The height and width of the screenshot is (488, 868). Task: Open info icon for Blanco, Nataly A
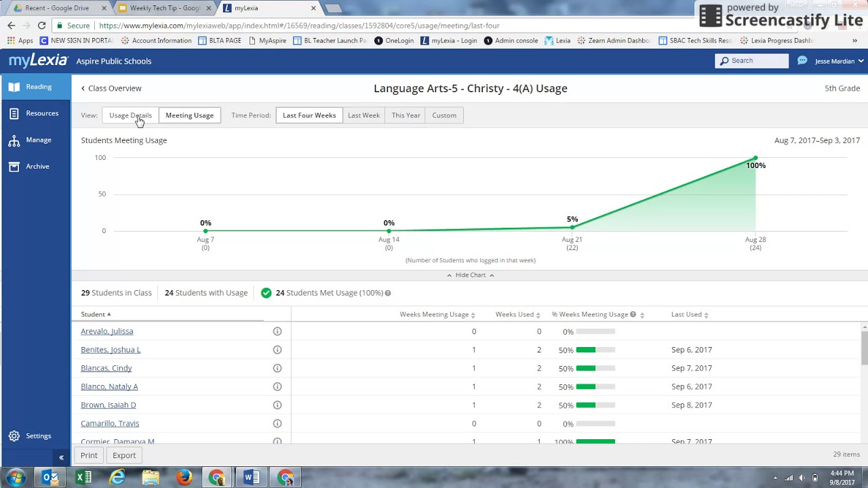pyautogui.click(x=277, y=386)
